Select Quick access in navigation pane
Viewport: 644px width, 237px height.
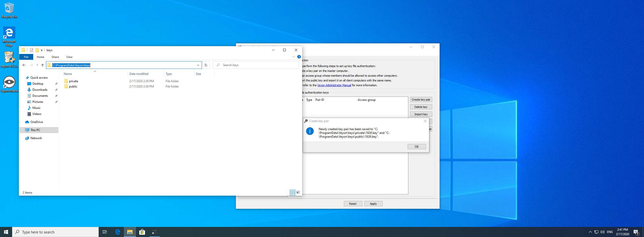click(x=39, y=78)
